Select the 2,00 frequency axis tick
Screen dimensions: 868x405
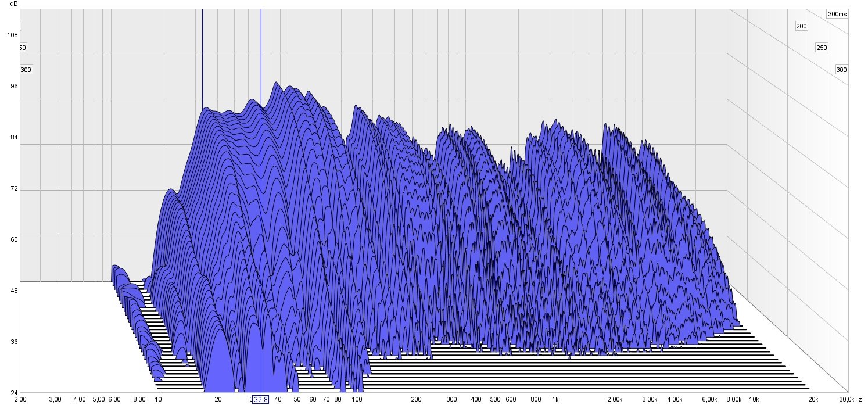pos(20,400)
